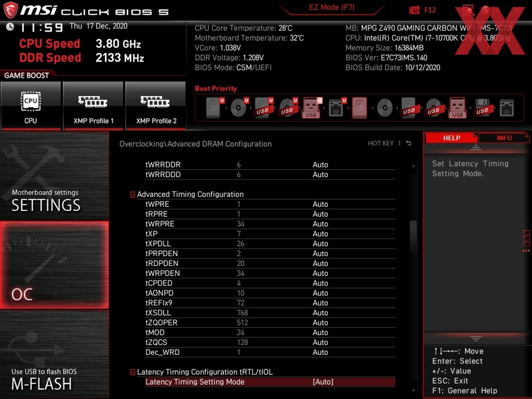Click the three-squares icon on right edge
Viewport: 532px width, 399px height.
527,238
